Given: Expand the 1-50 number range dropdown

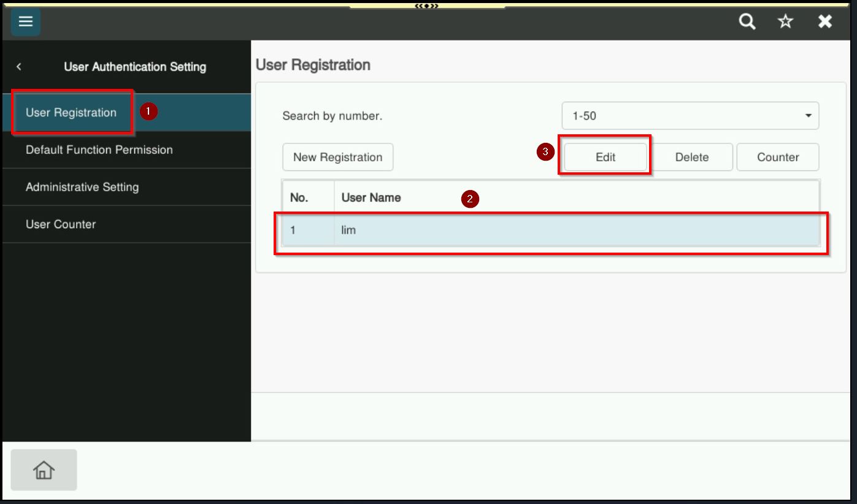Looking at the screenshot, I should (x=690, y=116).
